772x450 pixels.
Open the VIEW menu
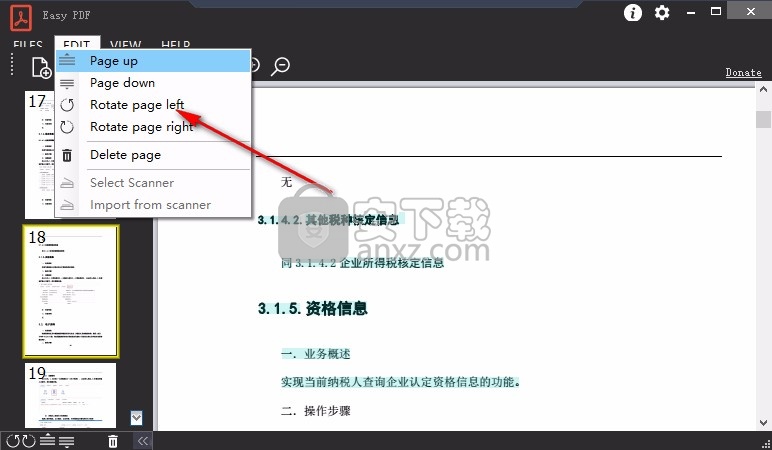click(126, 44)
